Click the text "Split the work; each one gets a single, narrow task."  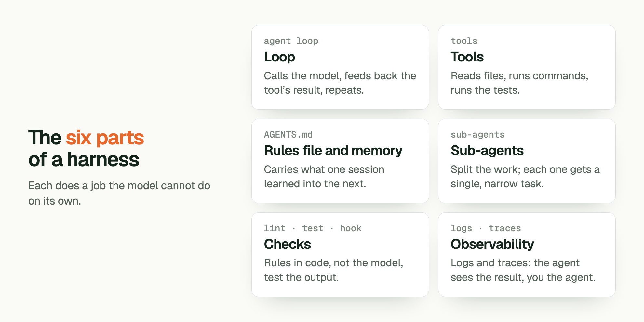pyautogui.click(x=525, y=177)
